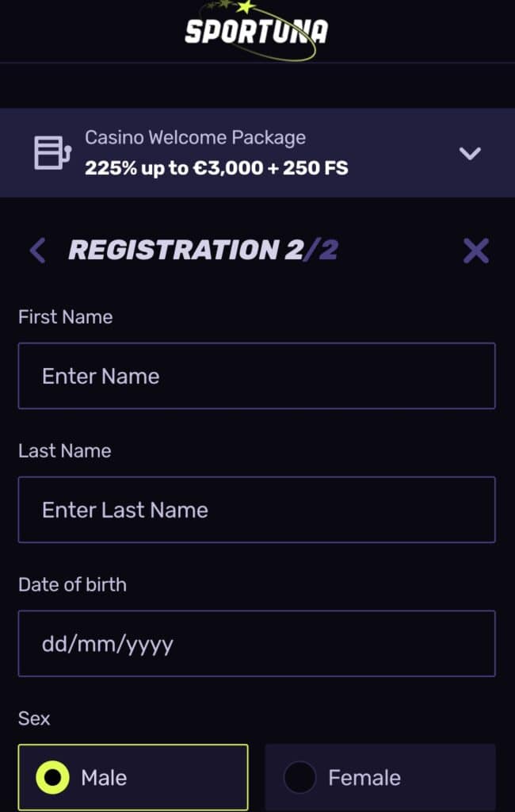Select the dd/mm/yyyy date of birth field
The image size is (515, 812).
click(257, 644)
